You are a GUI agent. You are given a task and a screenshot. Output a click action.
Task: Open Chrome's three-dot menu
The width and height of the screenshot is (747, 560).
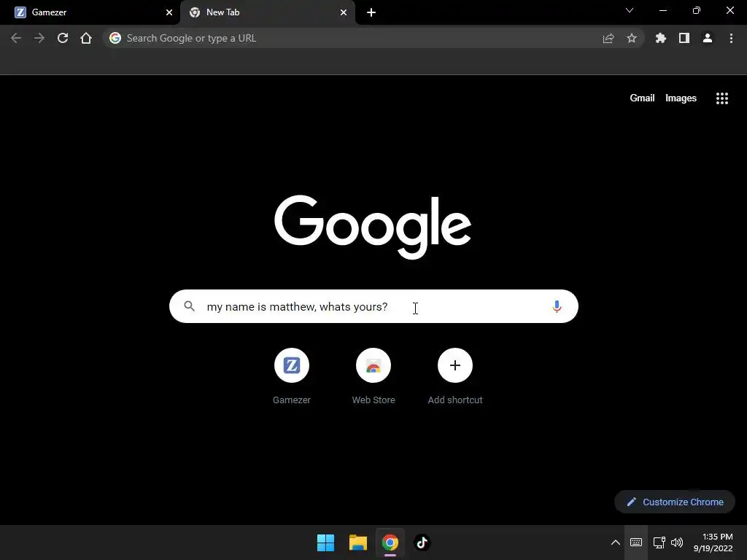731,38
